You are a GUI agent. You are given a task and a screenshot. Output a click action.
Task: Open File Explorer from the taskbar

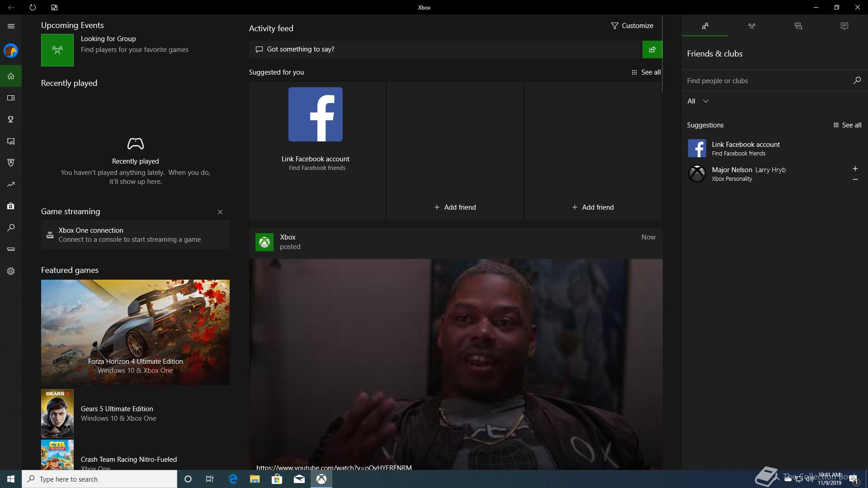255,479
